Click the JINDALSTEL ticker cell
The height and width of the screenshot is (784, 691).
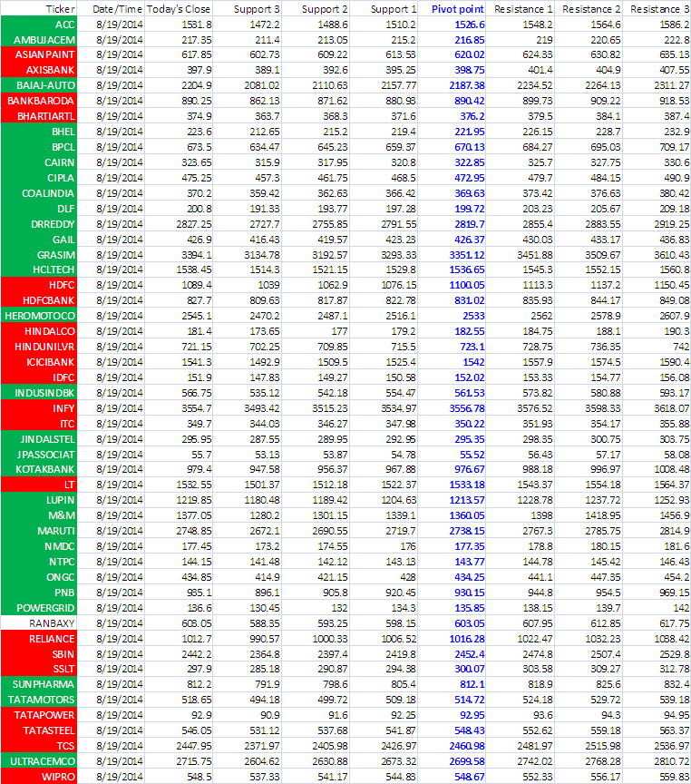point(39,439)
